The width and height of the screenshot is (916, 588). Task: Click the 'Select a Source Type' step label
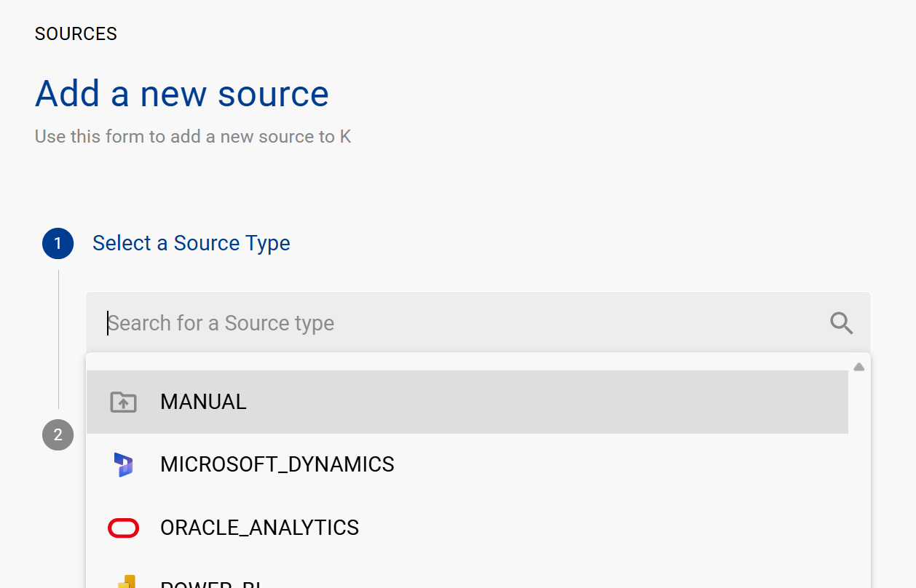(x=191, y=243)
